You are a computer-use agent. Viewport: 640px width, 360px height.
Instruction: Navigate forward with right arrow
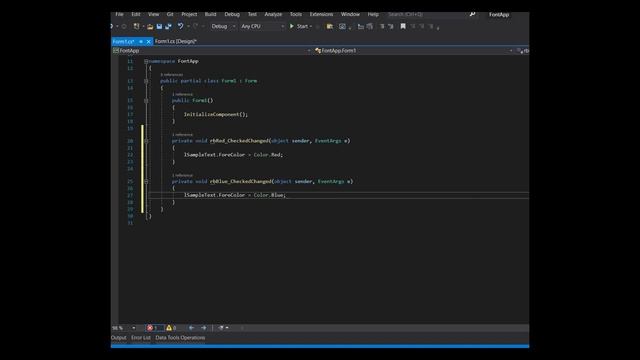pyautogui.click(x=204, y=328)
